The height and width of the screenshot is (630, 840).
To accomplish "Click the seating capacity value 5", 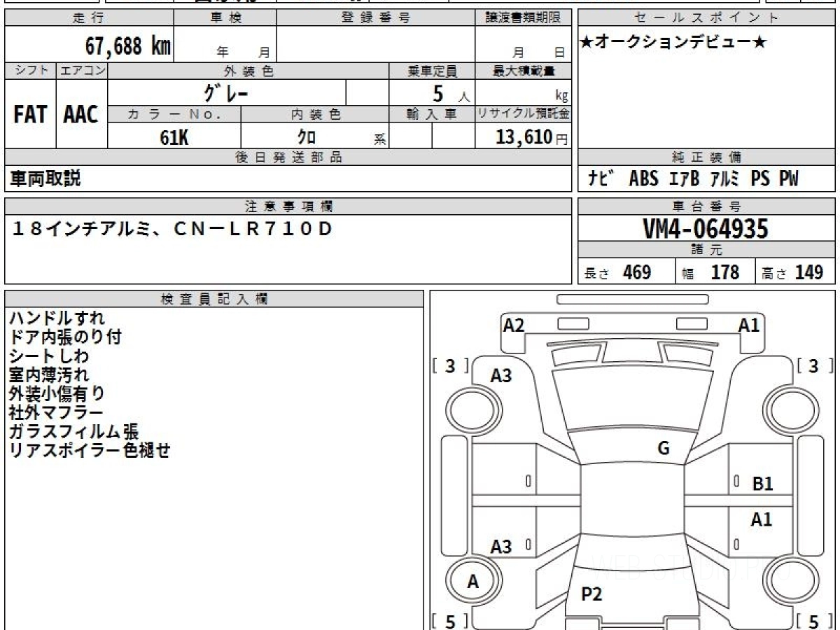I will (x=439, y=92).
